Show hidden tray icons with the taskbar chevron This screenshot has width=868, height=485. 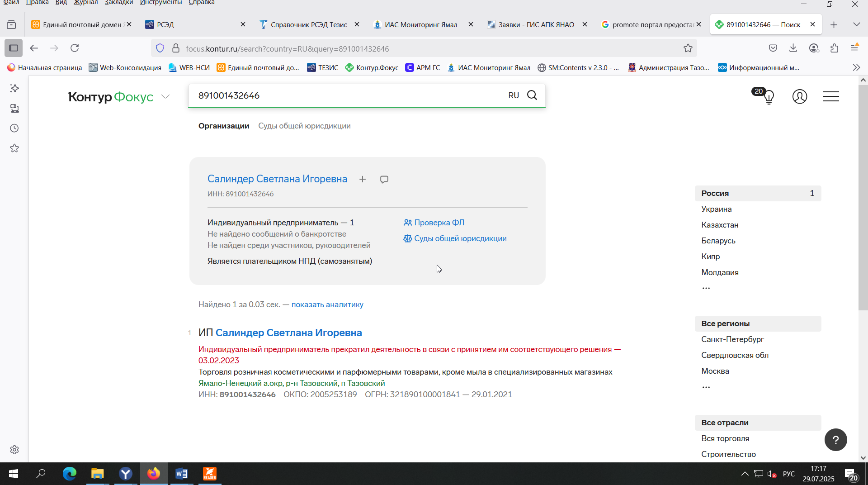coord(745,474)
